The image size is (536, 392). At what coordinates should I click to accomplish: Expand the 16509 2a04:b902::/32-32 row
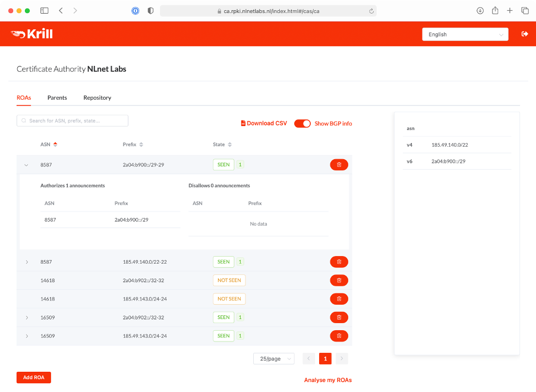click(27, 318)
